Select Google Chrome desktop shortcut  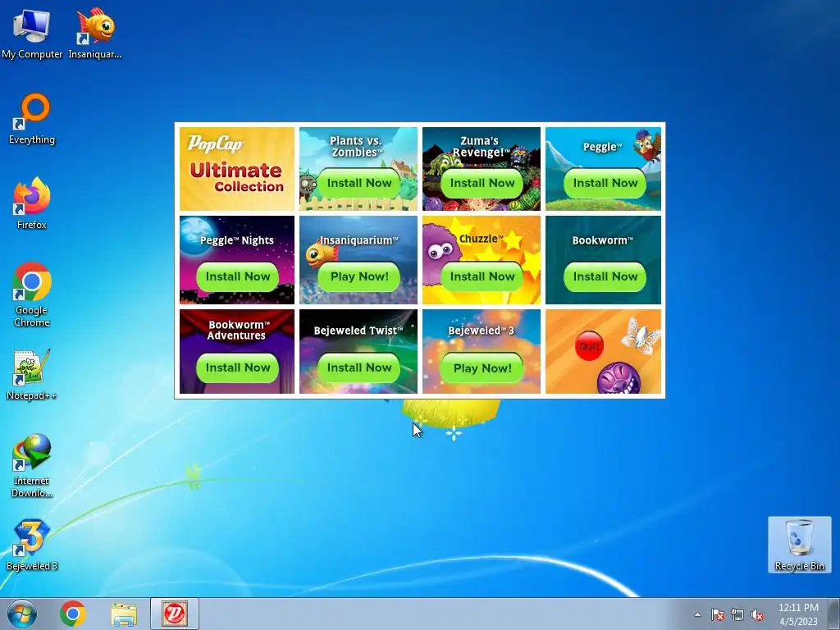(x=32, y=294)
